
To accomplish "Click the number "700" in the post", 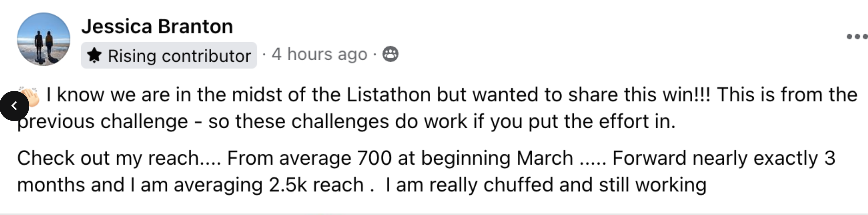I will click(374, 158).
